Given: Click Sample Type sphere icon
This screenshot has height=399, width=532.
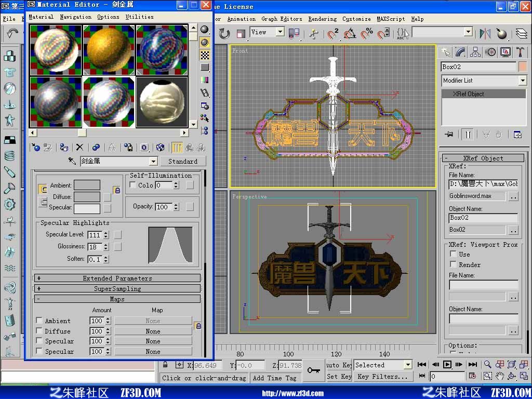Looking at the screenshot, I should [x=205, y=30].
